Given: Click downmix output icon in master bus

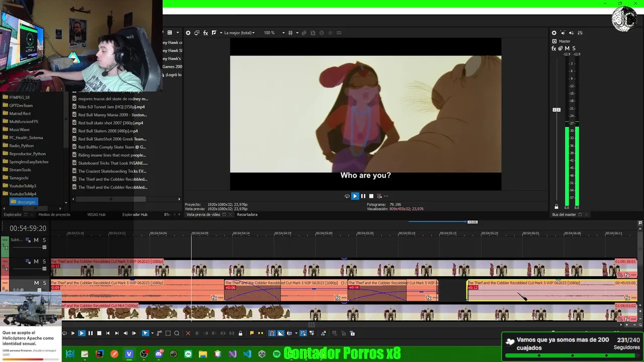Looking at the screenshot, I should 562,33.
